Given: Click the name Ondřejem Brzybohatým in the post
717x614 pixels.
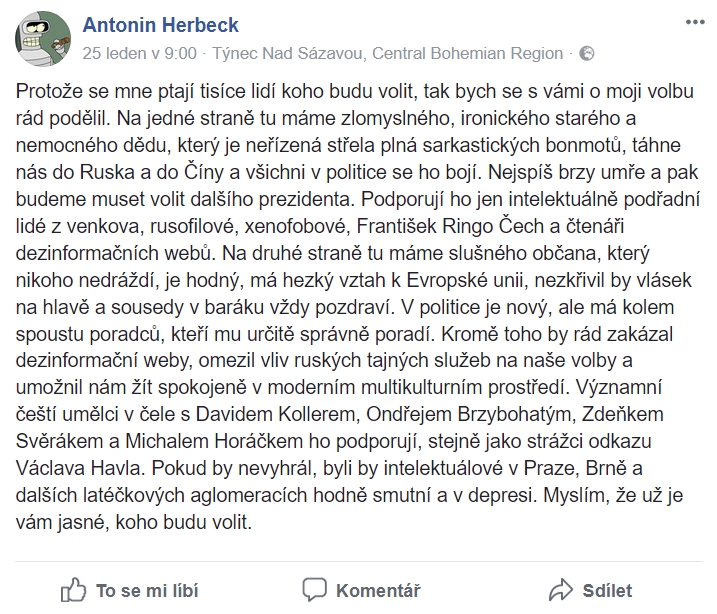Looking at the screenshot, I should coord(469,414).
